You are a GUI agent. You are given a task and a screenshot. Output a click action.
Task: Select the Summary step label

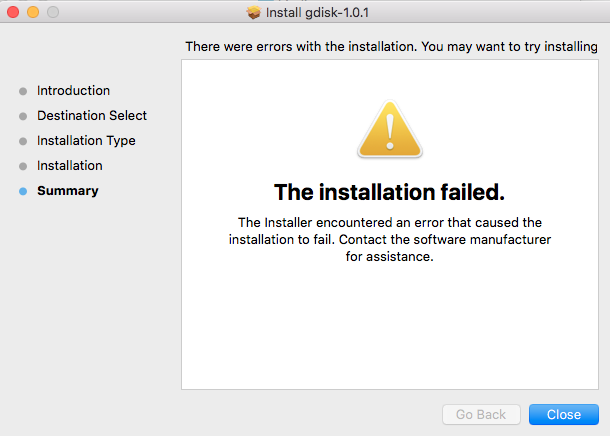pos(67,190)
